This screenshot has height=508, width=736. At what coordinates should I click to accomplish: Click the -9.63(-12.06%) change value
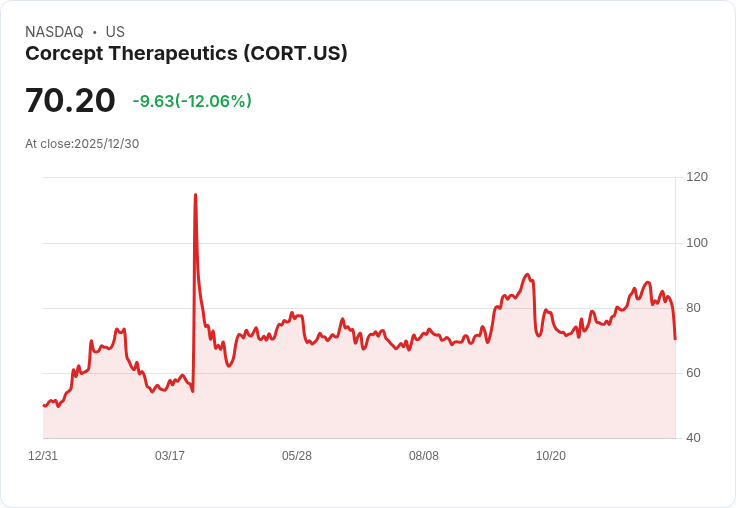(x=192, y=101)
